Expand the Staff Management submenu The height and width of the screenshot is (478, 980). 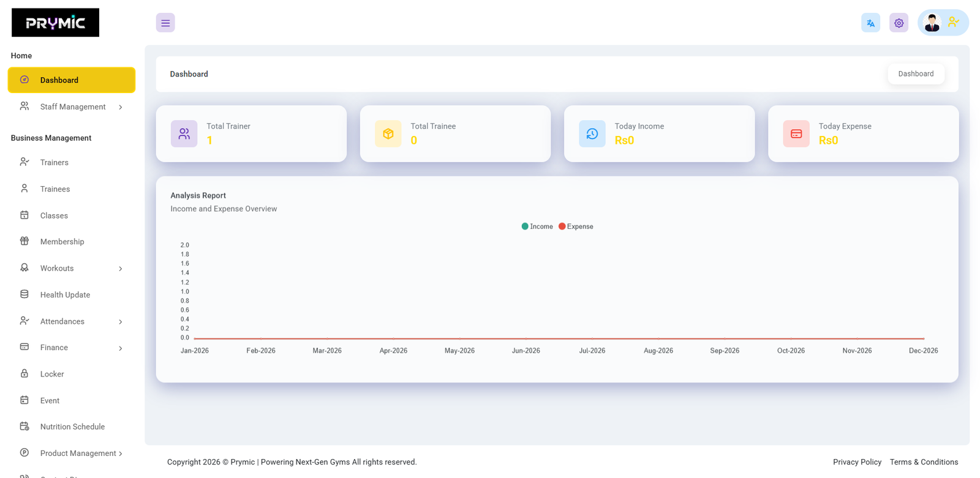click(x=72, y=107)
